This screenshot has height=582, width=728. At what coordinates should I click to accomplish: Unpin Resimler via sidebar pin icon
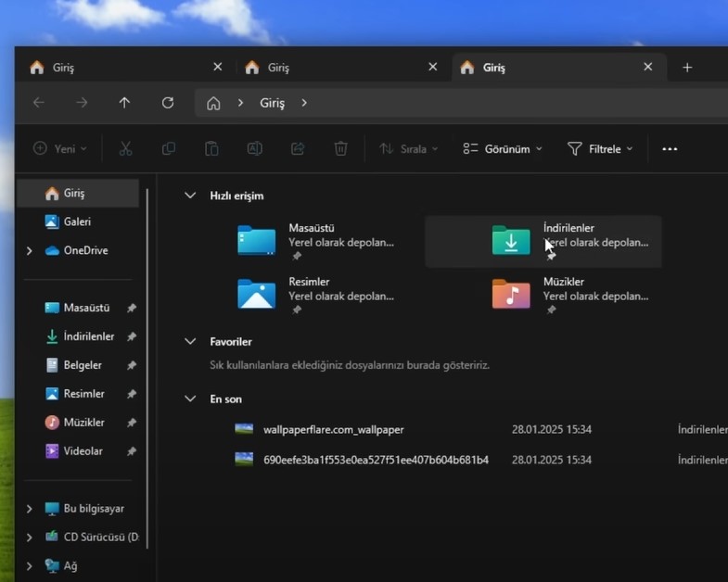(x=132, y=394)
